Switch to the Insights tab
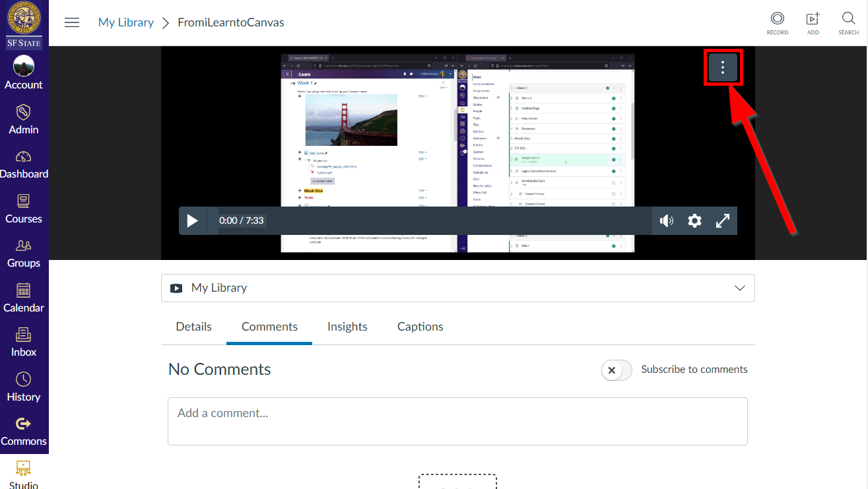The height and width of the screenshot is (489, 868). point(347,327)
